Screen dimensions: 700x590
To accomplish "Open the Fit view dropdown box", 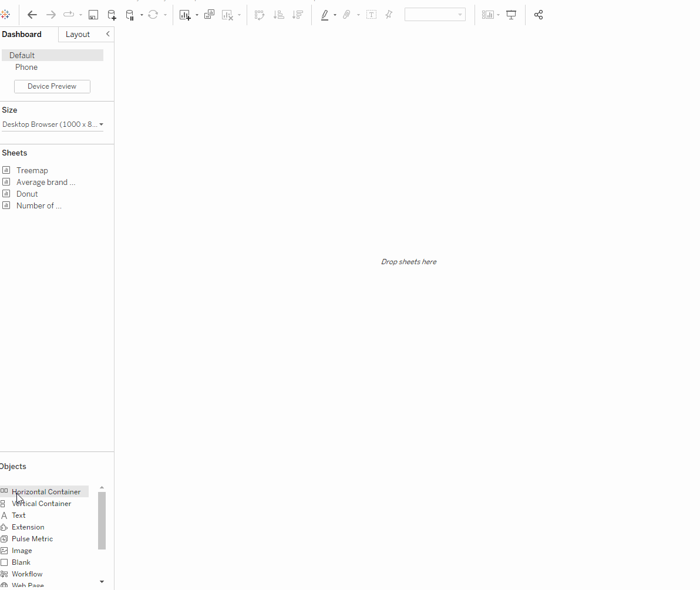I will tap(435, 15).
